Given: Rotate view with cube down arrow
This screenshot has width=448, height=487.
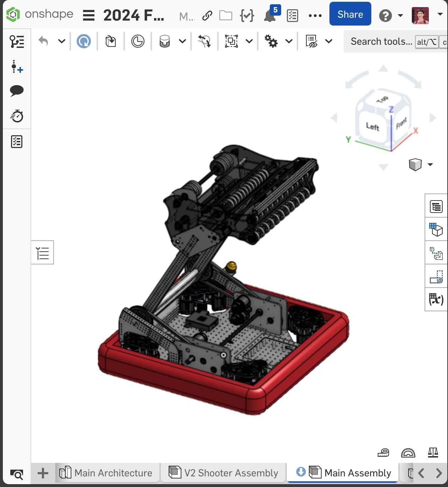Looking at the screenshot, I should [x=383, y=167].
